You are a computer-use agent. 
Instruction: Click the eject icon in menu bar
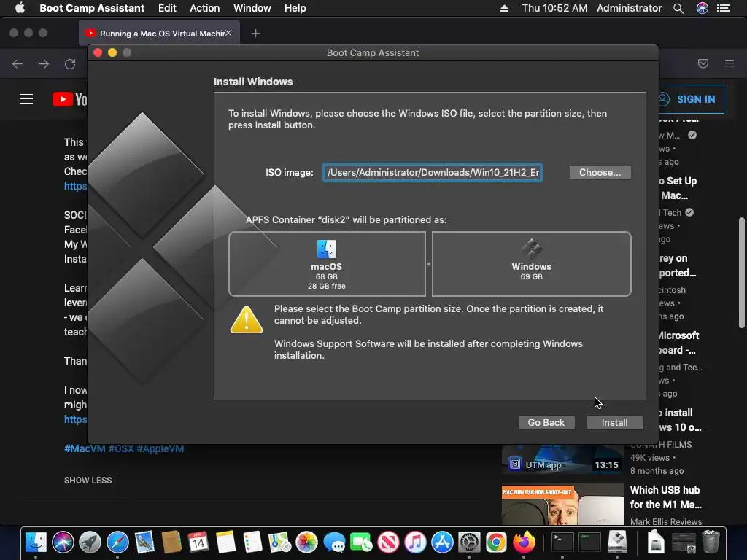pyautogui.click(x=504, y=8)
